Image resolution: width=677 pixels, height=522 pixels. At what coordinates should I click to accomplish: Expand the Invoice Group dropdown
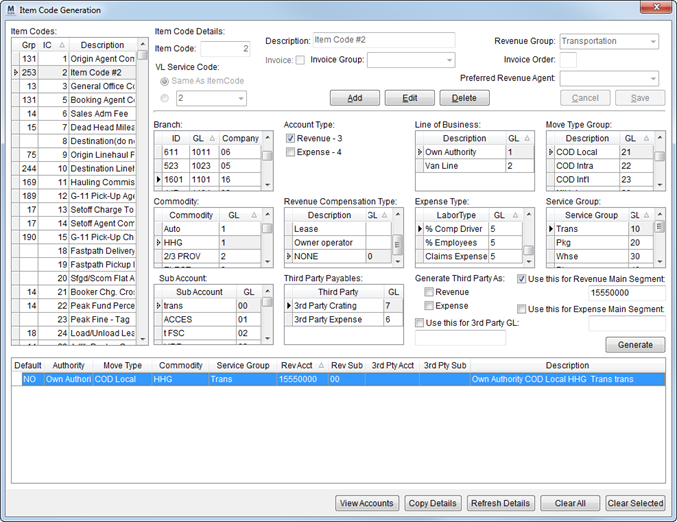pyautogui.click(x=448, y=61)
